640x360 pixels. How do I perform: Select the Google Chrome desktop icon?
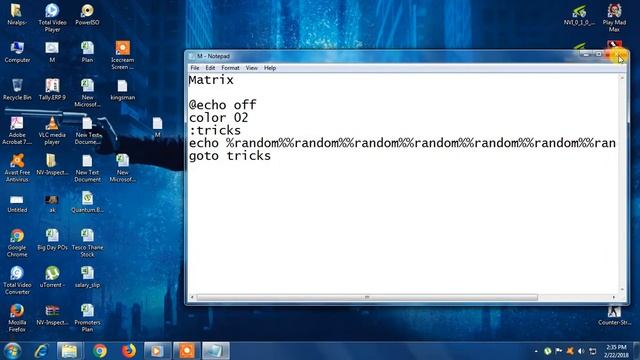pyautogui.click(x=17, y=242)
